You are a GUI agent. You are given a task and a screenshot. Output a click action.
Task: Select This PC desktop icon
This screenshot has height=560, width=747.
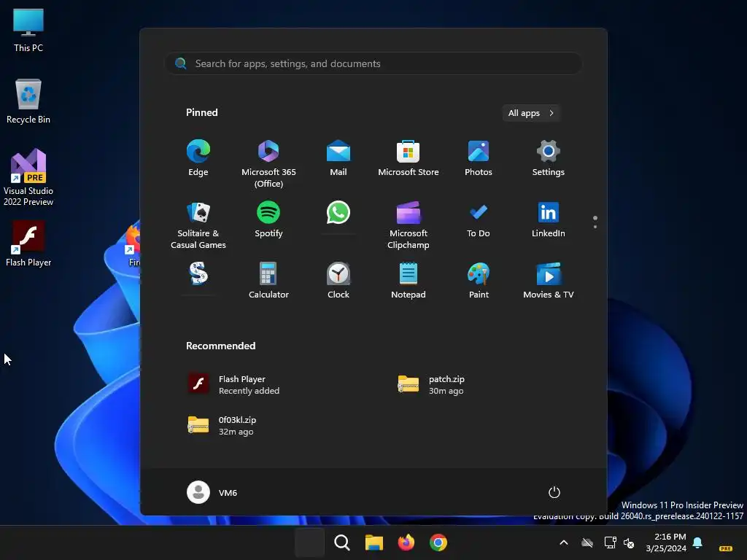point(28,31)
